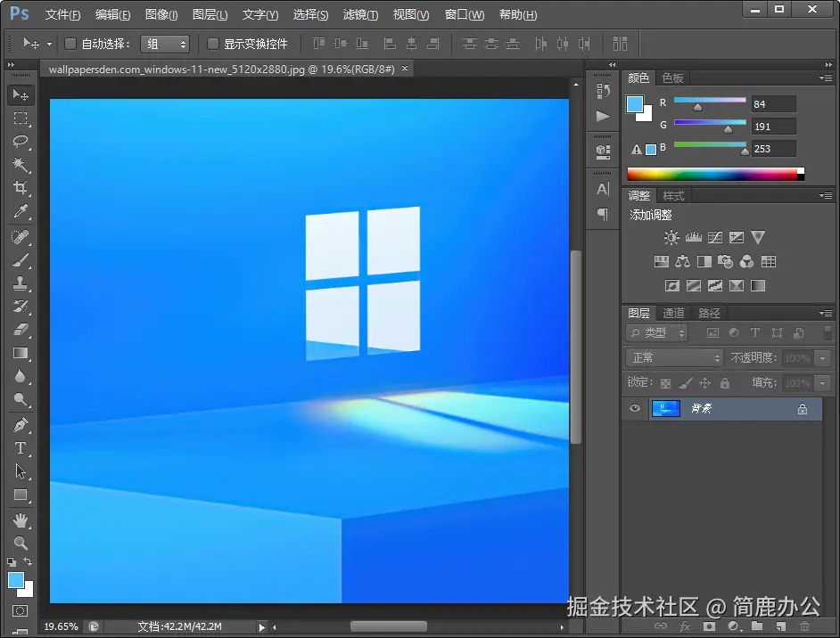Open the Levels adjustment icon in 调整 panel
840x638 pixels.
point(693,237)
